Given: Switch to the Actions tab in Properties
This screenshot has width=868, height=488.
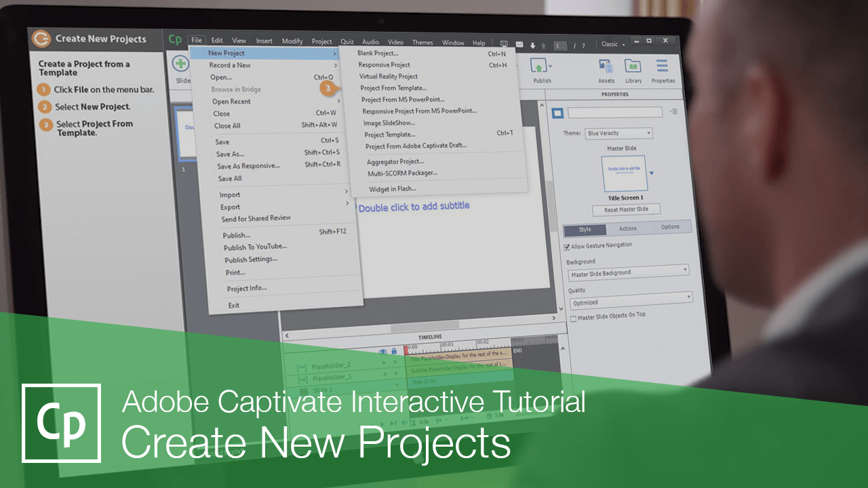Looking at the screenshot, I should coord(627,228).
